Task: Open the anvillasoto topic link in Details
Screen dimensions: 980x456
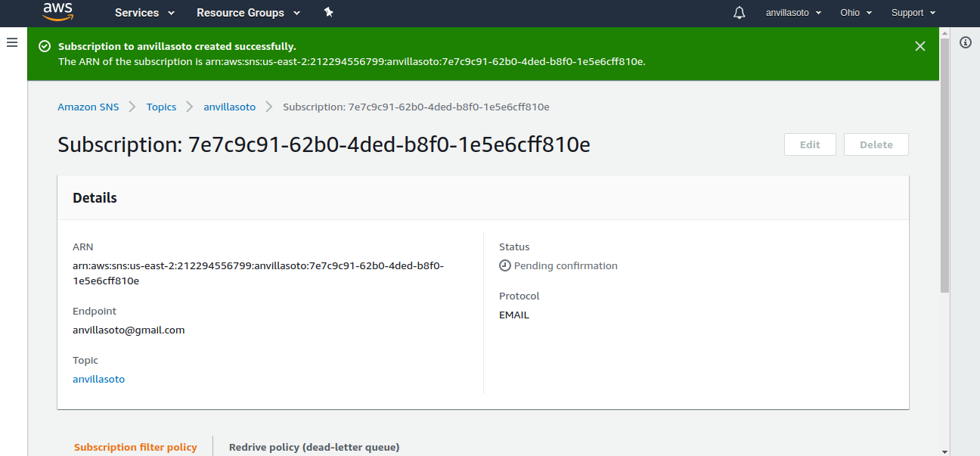Action: coord(98,379)
